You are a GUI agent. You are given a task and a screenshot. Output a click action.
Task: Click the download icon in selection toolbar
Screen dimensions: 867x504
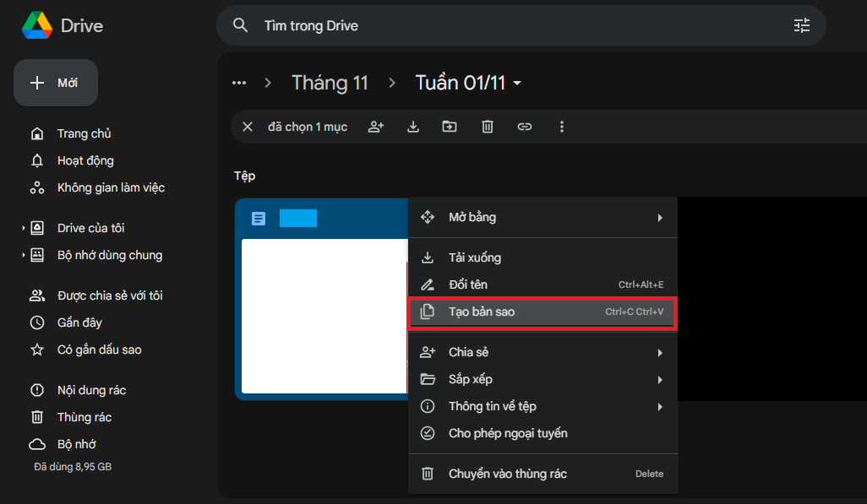pyautogui.click(x=413, y=127)
